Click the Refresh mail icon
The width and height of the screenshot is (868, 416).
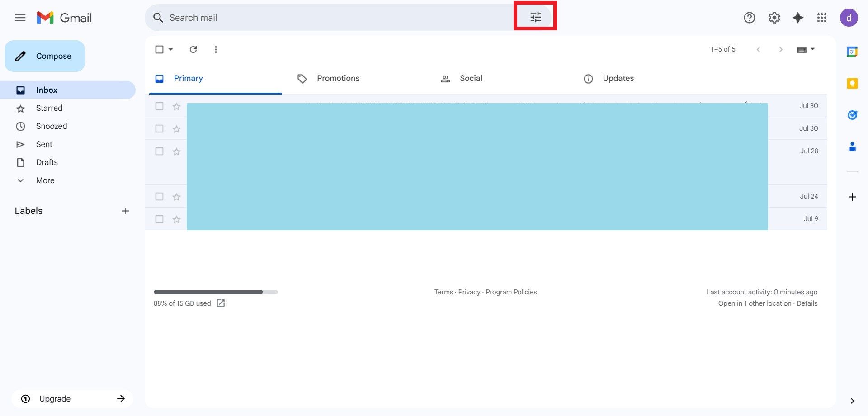193,49
